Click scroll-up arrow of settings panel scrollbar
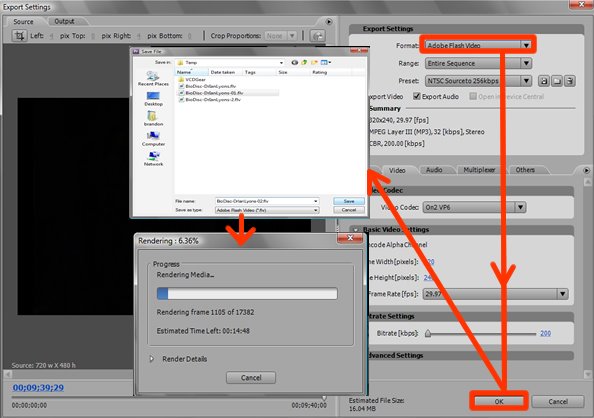 587,182
